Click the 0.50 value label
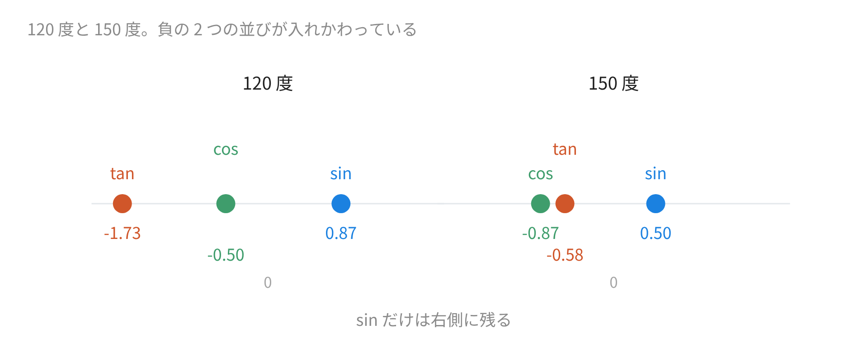This screenshot has width=868, height=353. point(656,233)
